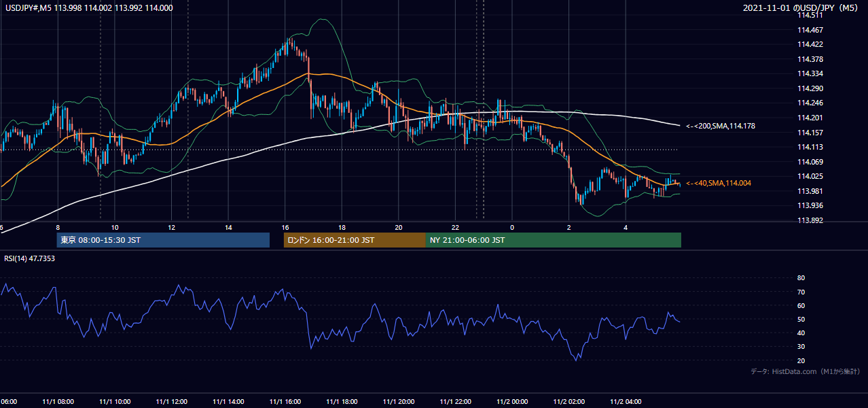868x408 pixels.
Task: Click the 11/2 02:00 time label
Action: [x=569, y=402]
